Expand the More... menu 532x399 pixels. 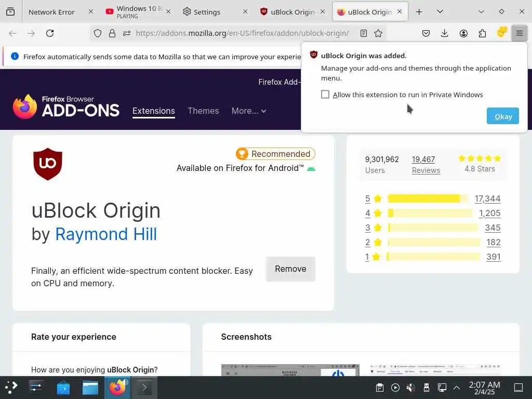click(x=249, y=111)
